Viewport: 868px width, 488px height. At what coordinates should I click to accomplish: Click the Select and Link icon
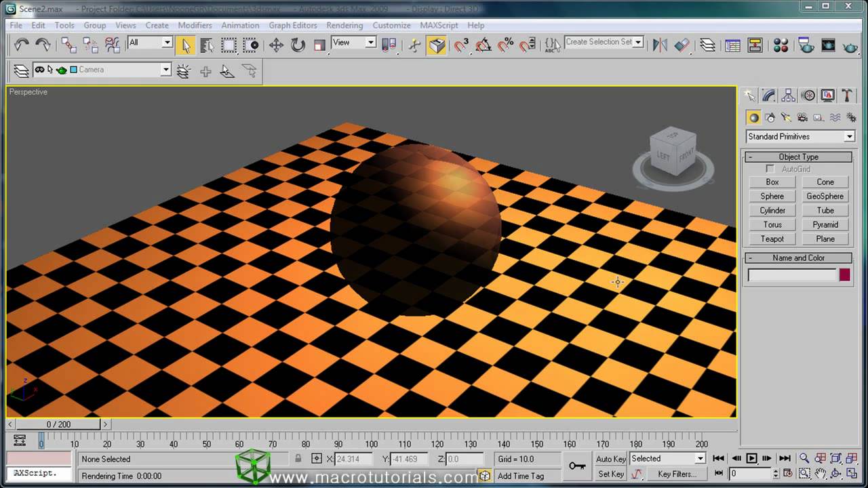[68, 45]
